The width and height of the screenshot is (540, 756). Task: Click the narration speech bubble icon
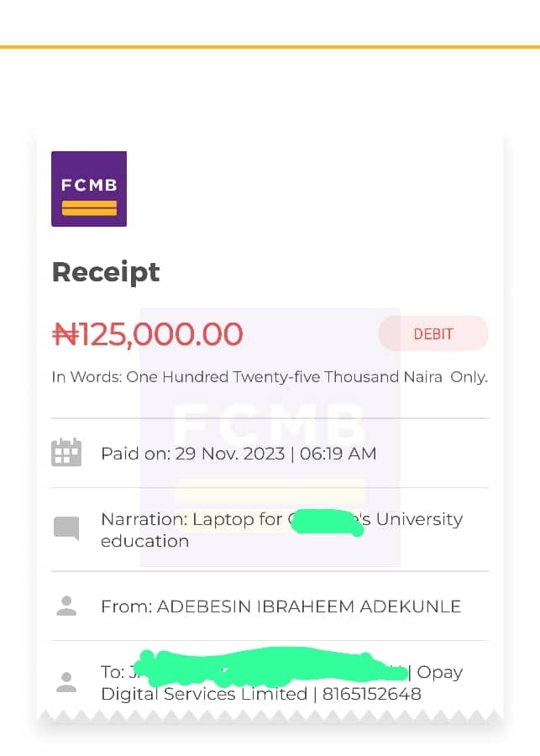coord(66,528)
